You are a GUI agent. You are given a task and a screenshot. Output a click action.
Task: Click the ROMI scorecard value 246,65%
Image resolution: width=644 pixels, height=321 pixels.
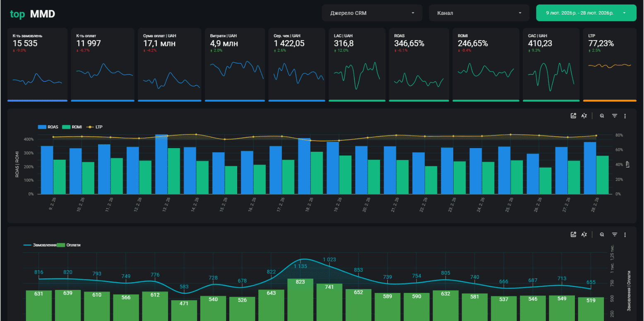pyautogui.click(x=473, y=43)
